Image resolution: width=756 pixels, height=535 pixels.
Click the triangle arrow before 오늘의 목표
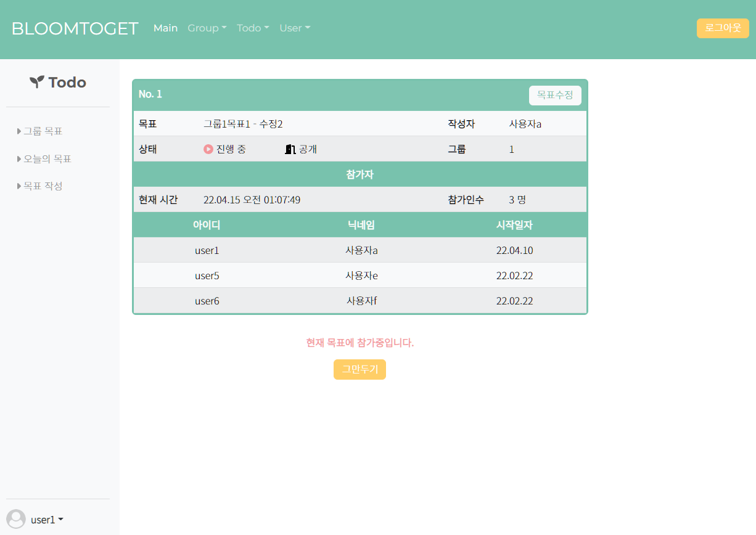19,159
